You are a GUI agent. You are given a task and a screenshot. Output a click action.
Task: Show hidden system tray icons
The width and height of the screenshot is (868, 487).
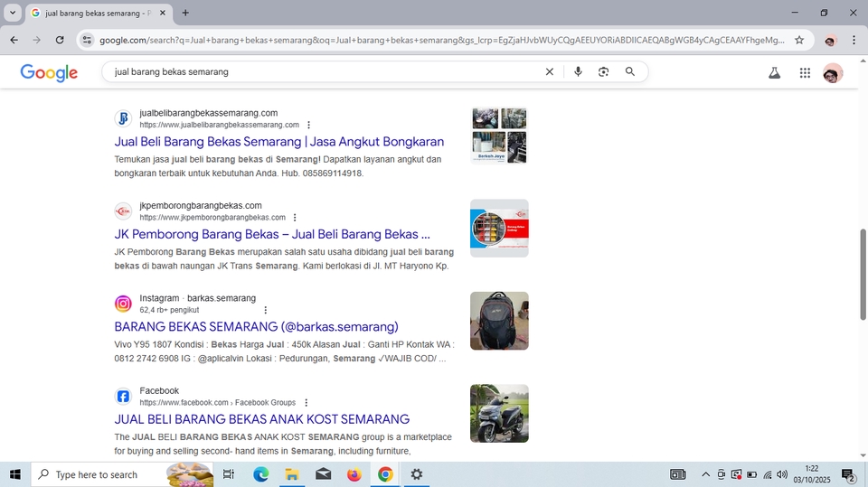point(705,474)
